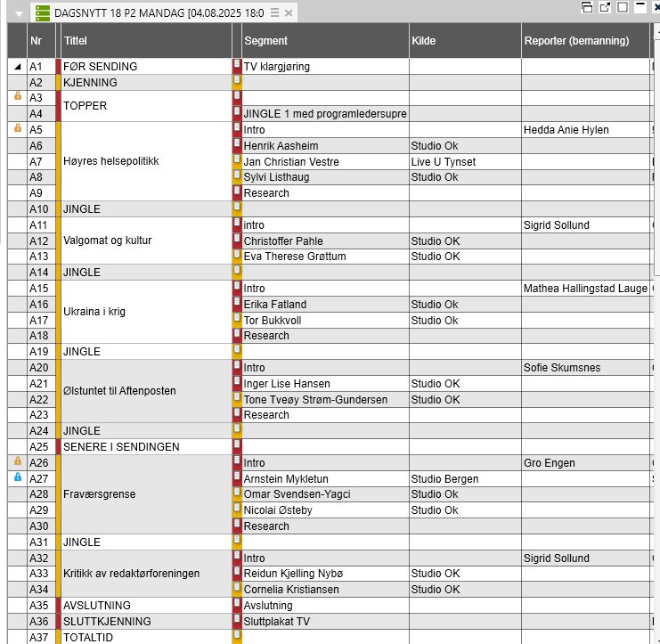Click the script icon beside Inger Lise Hansen
The width and height of the screenshot is (660, 644).
click(x=237, y=382)
